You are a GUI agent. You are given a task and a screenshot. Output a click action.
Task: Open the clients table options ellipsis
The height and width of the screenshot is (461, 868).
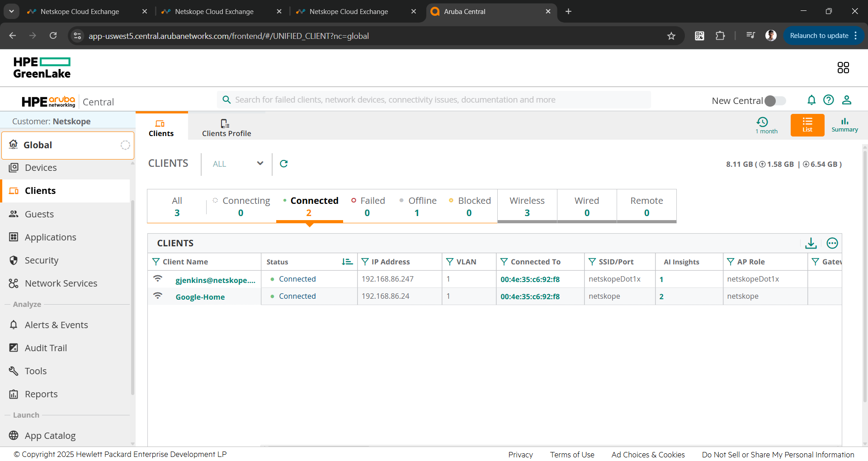click(832, 243)
